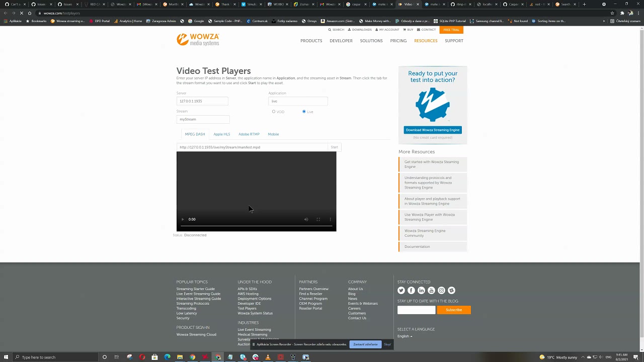The image size is (644, 362).
Task: Open the Documentation resource link
Action: [x=433, y=247]
